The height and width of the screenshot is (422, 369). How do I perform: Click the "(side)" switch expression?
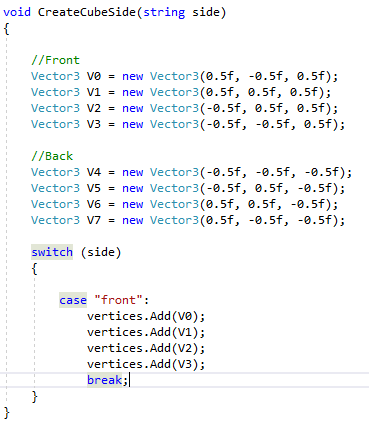pos(101,252)
